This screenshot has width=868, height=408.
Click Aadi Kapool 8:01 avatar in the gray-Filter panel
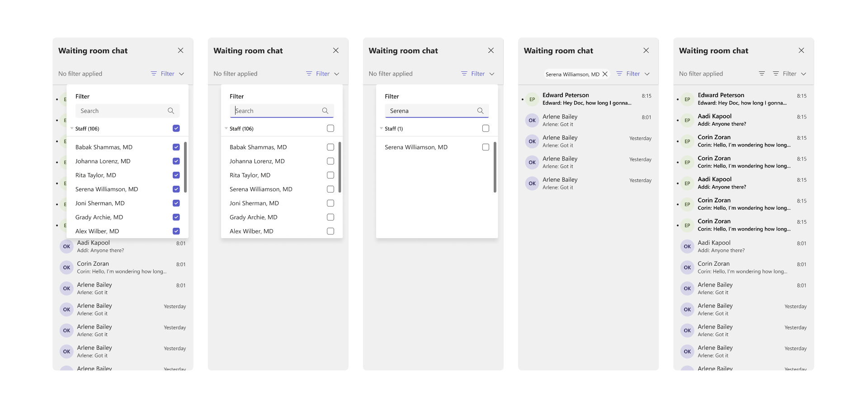(687, 246)
